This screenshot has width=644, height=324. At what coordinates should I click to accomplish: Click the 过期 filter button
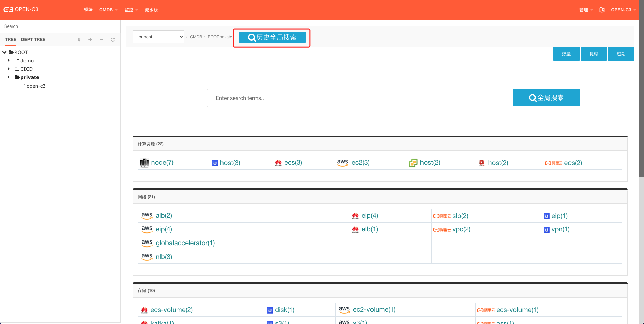pos(621,54)
